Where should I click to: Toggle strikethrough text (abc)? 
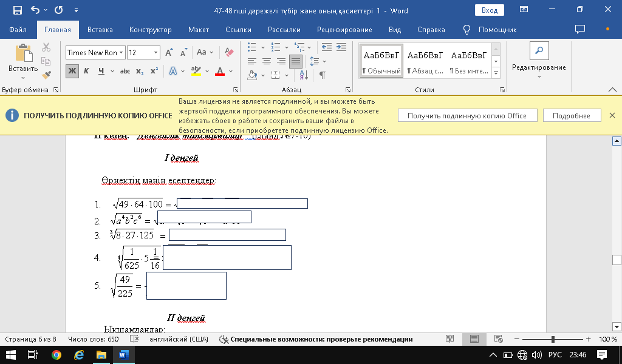[125, 72]
